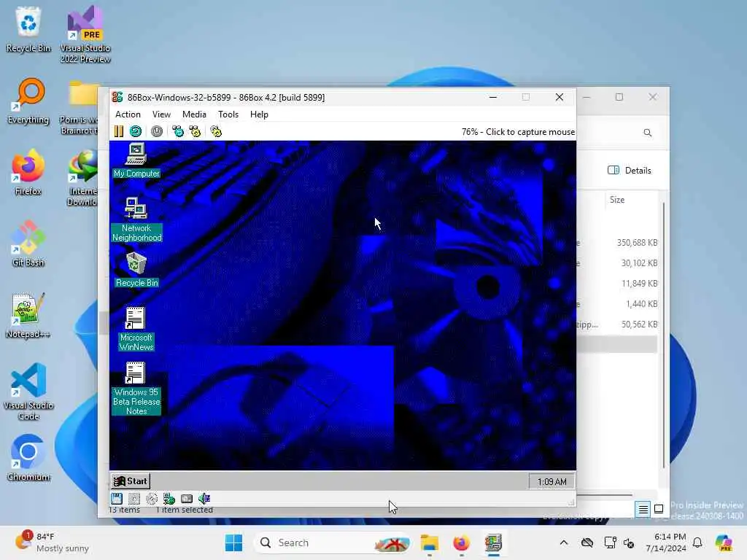This screenshot has width=747, height=560.
Task: Click the muted volume tray icon
Action: point(628,542)
